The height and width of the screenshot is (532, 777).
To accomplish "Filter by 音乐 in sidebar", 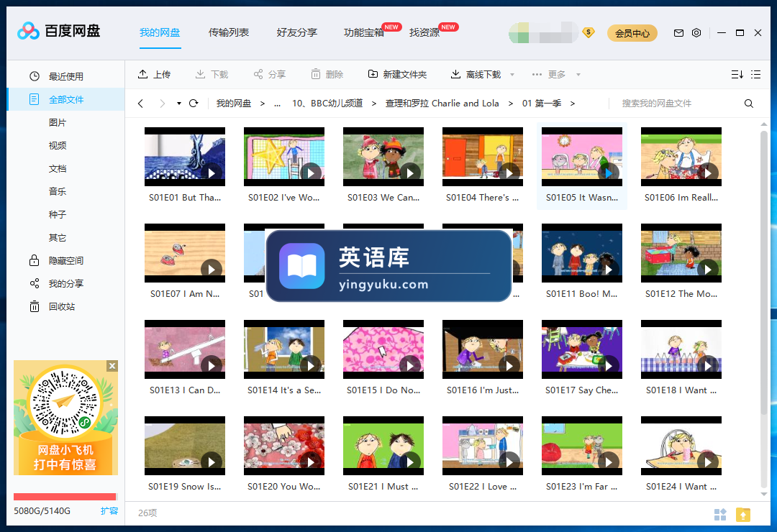I will click(x=58, y=191).
